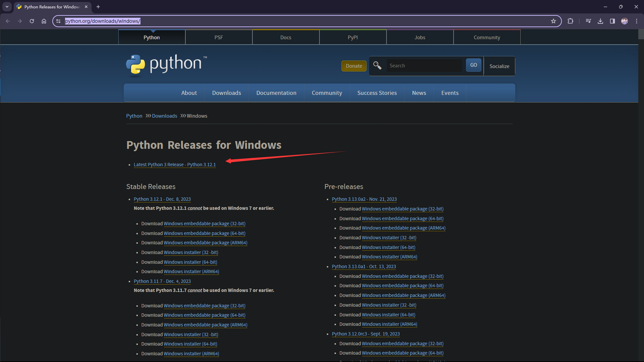
Task: Open browser extensions puzzle icon
Action: click(570, 21)
